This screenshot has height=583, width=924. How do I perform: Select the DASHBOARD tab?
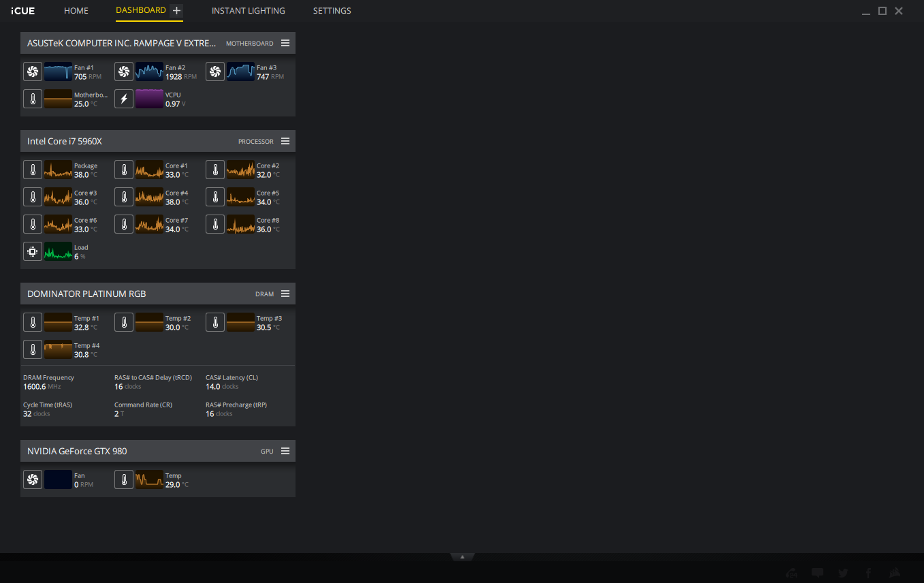[141, 10]
